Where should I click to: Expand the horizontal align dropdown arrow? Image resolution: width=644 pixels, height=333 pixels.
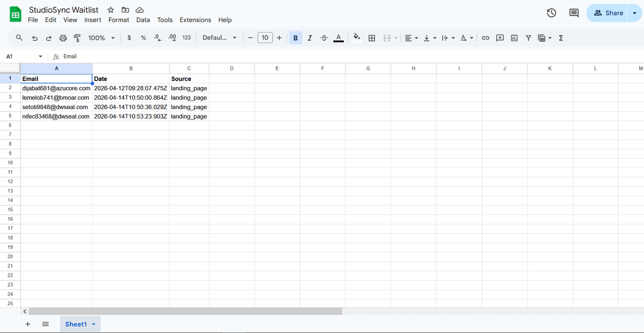coord(416,38)
